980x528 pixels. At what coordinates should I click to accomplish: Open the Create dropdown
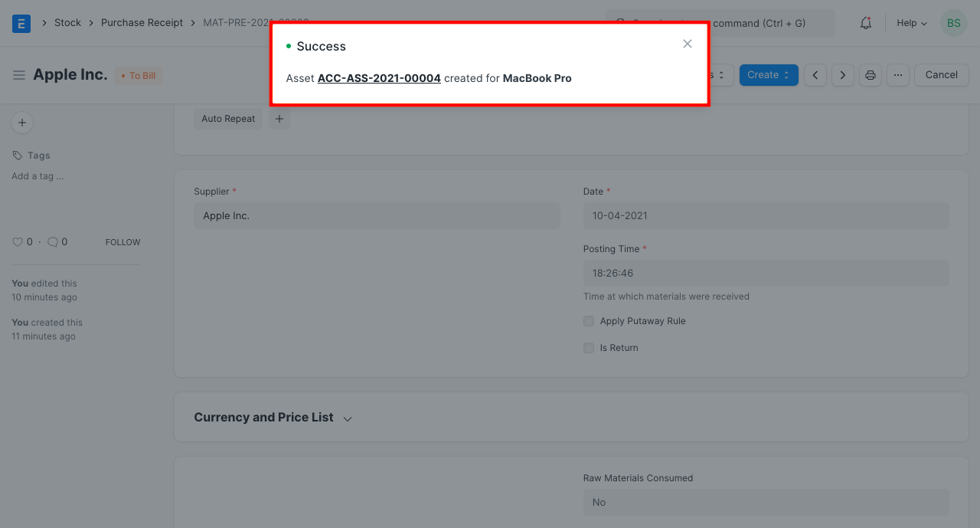[768, 74]
